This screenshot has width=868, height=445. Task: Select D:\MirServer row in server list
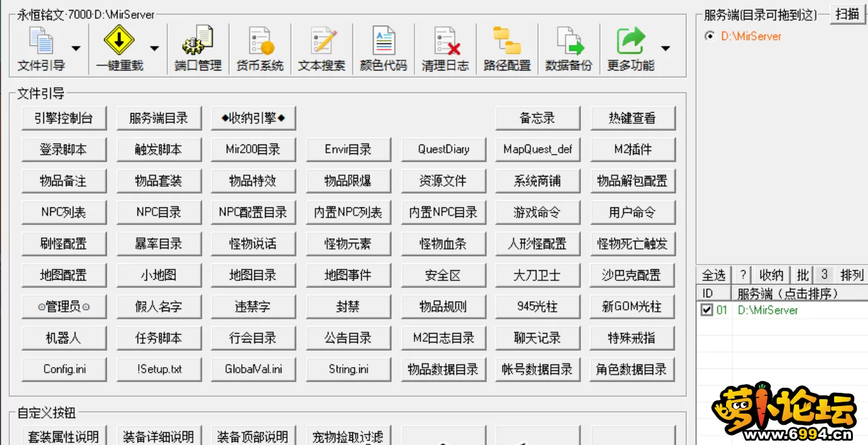tap(783, 310)
